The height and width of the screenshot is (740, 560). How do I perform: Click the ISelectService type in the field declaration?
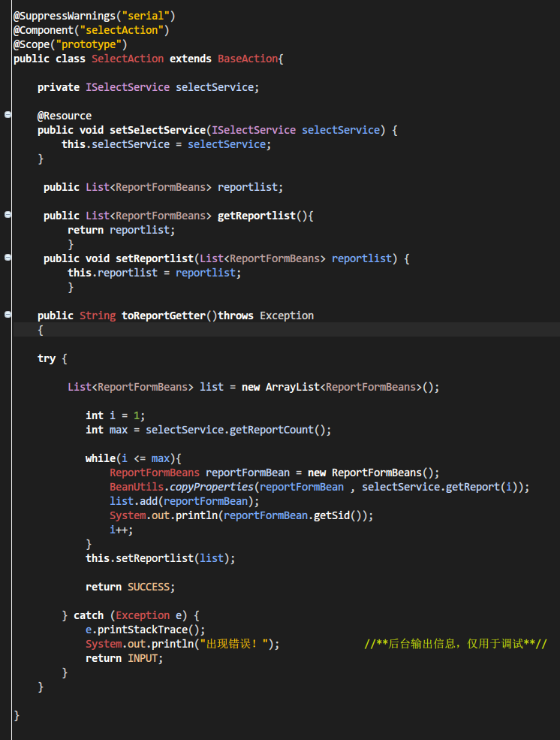click(x=128, y=87)
